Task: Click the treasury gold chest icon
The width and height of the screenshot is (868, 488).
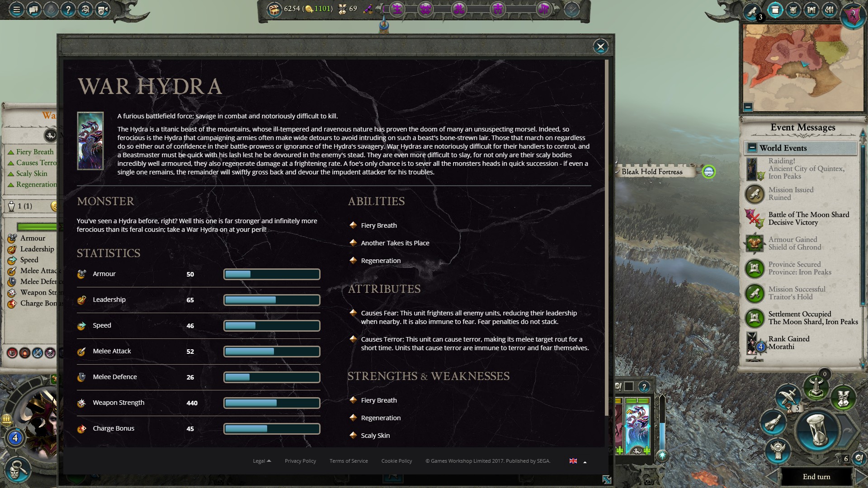Action: point(274,9)
